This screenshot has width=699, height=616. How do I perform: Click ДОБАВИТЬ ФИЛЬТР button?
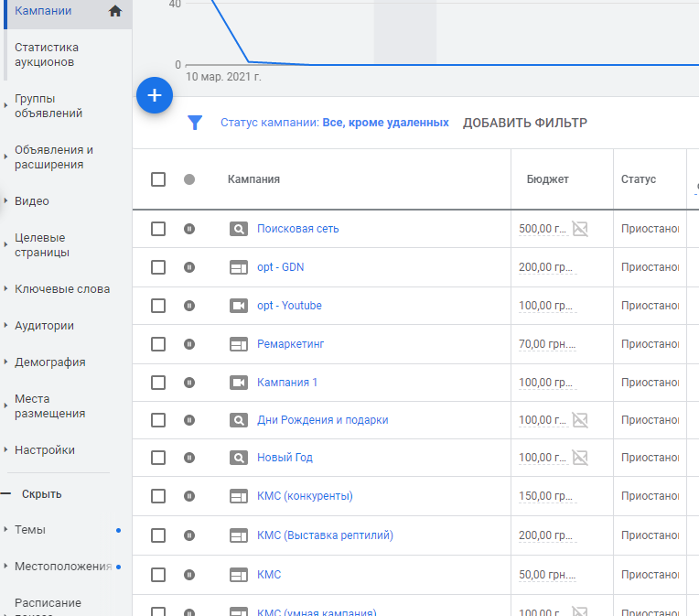click(524, 123)
